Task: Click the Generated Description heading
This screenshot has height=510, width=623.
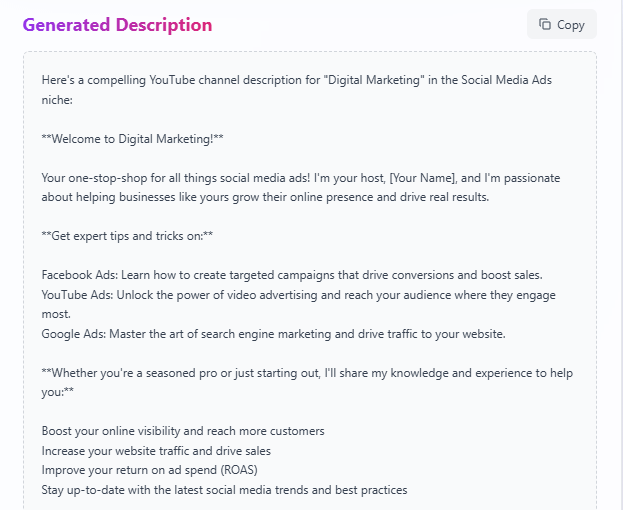Action: (x=117, y=25)
